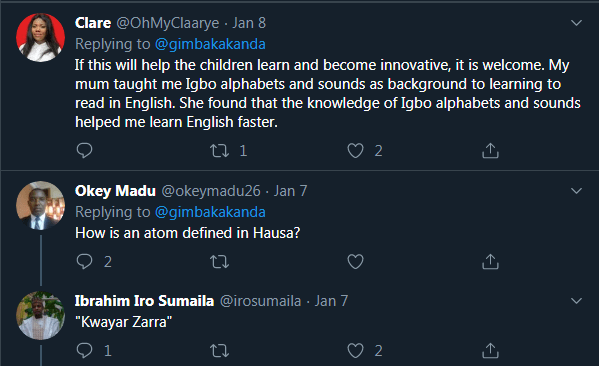Reply to Ibrahim Iro Sumaila's tweet
This screenshot has width=599, height=366.
pyautogui.click(x=84, y=350)
